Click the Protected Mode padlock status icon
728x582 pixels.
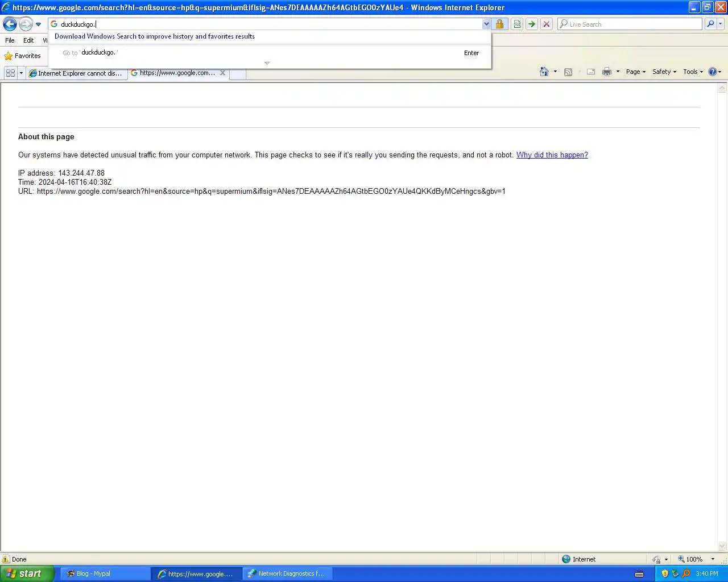coord(656,559)
